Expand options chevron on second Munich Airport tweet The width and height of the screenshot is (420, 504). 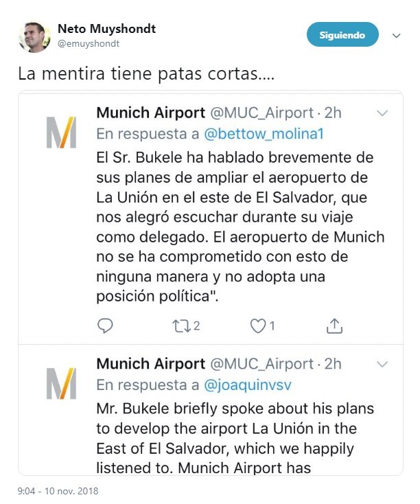382,363
